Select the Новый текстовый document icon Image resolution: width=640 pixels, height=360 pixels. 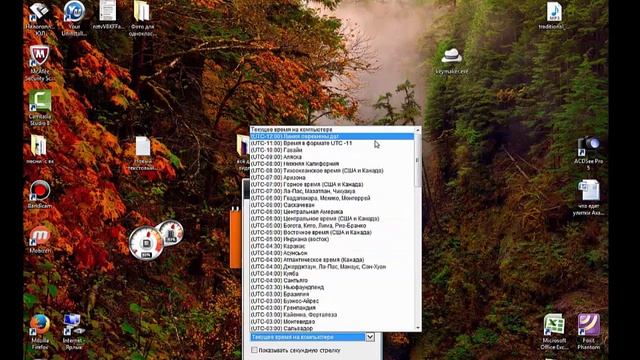pyautogui.click(x=143, y=146)
